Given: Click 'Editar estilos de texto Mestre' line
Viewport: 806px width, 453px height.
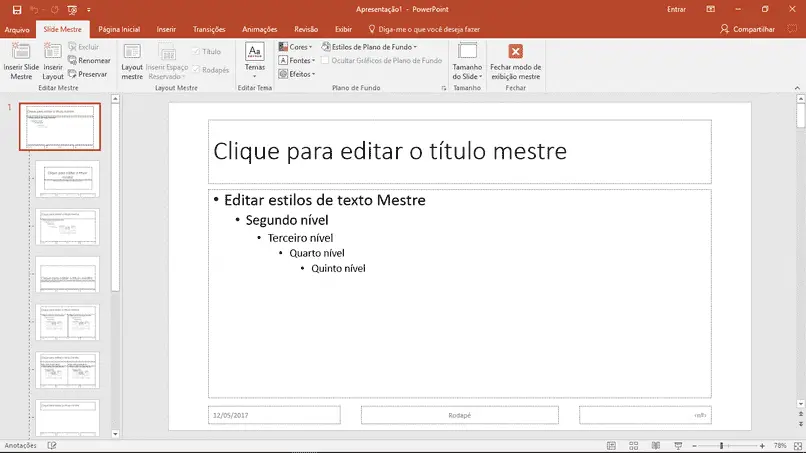Looking at the screenshot, I should [324, 200].
